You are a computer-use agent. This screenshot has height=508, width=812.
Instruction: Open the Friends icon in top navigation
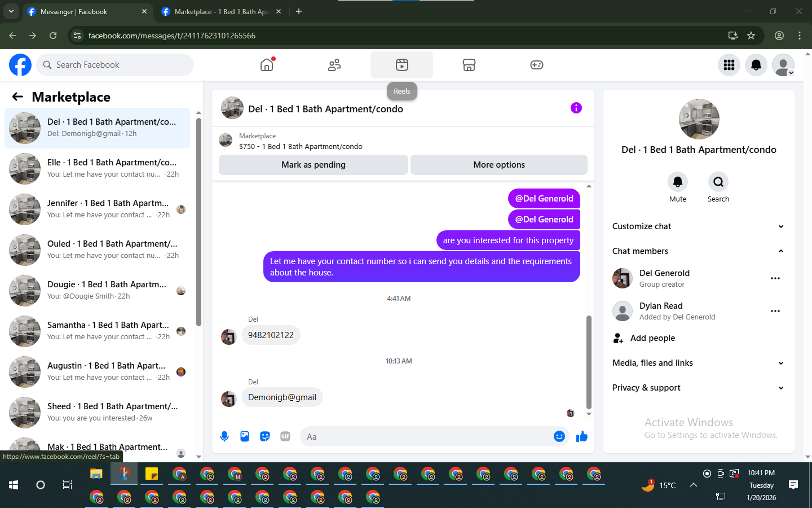pos(334,65)
